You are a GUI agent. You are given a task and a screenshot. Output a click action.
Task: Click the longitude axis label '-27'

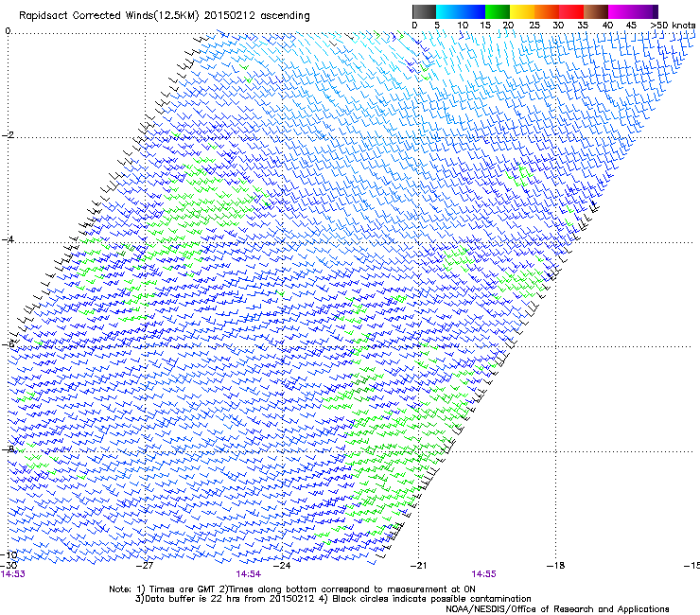(x=145, y=566)
